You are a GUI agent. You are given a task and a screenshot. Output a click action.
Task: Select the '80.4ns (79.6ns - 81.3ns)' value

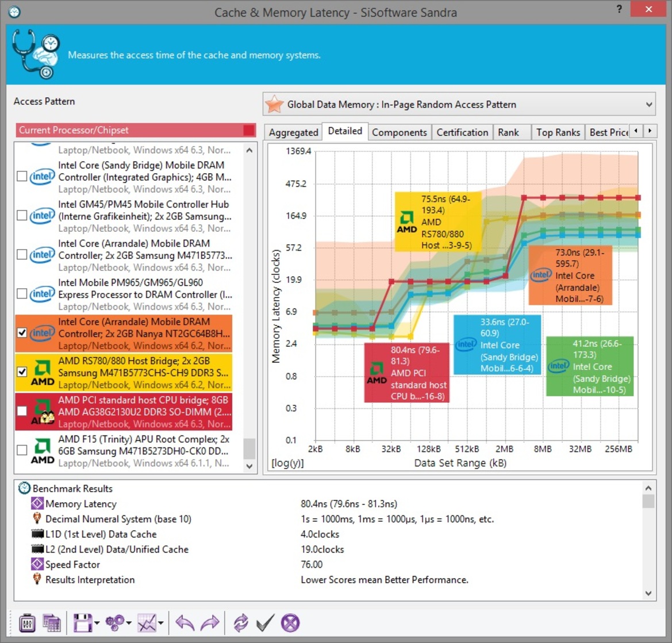pos(349,504)
